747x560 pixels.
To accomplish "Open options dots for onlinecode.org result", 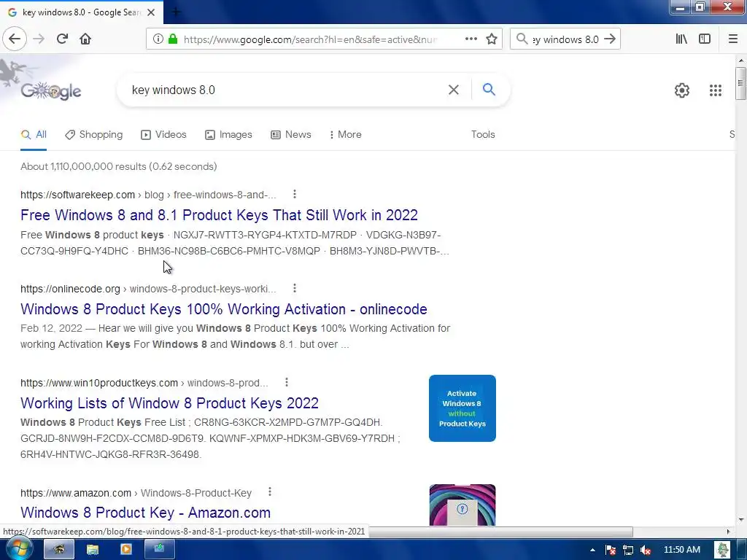I will [295, 289].
